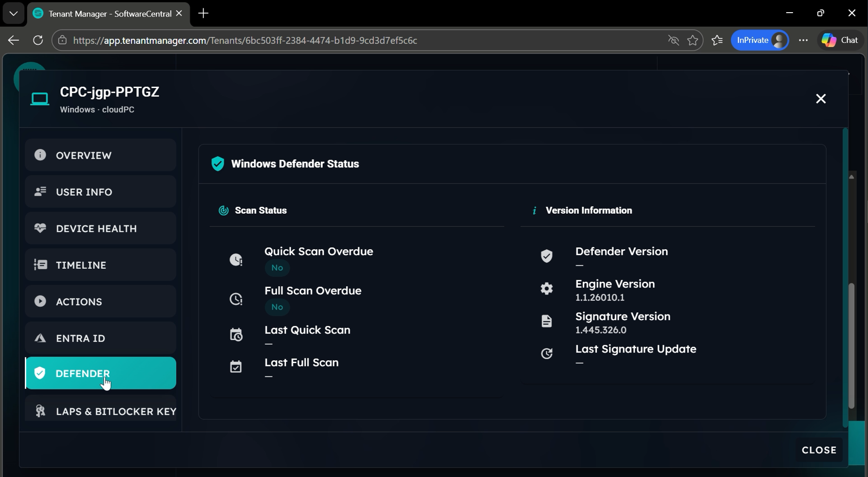868x477 pixels.
Task: Click the Engine Version gear icon
Action: (x=547, y=289)
